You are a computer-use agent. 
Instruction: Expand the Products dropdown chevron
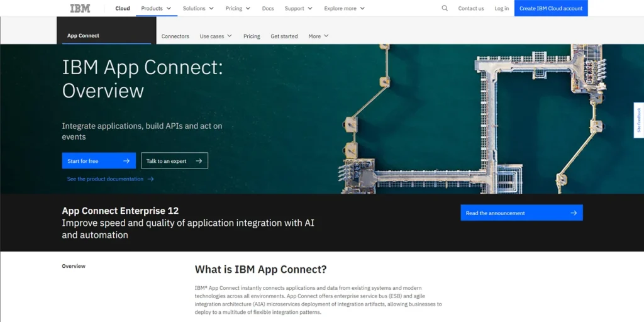[x=169, y=8]
